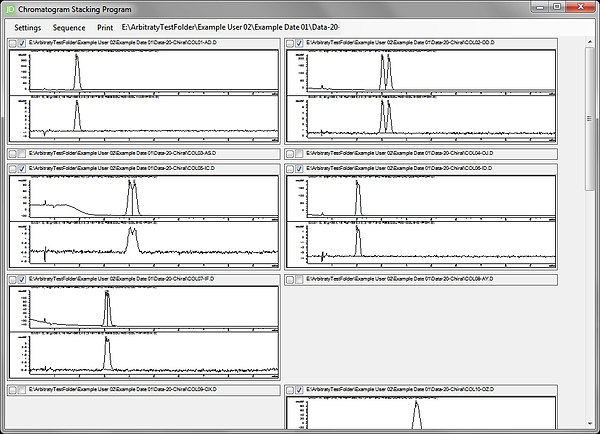The height and width of the screenshot is (434, 600).
Task: Select the lower chromatogram of COL01-AD.D
Action: tap(144, 118)
